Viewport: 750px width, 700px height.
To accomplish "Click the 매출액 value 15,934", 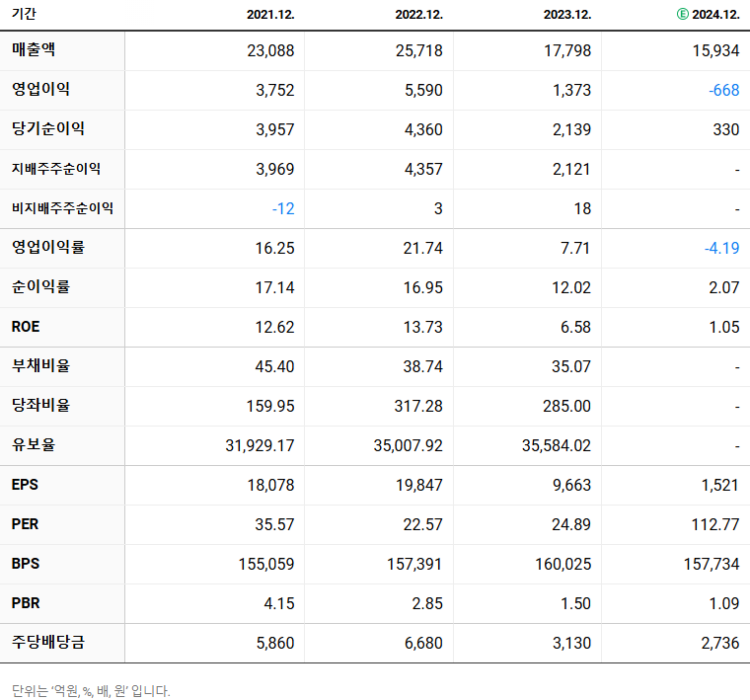I will [716, 50].
